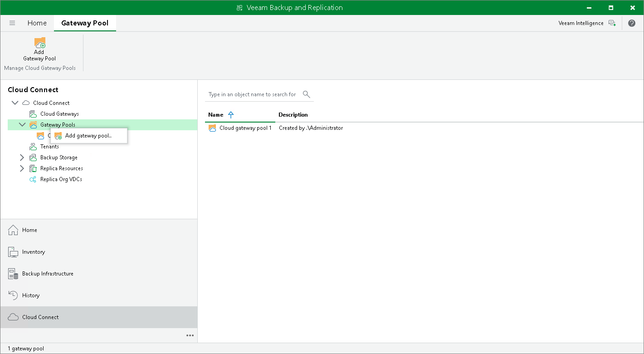Image resolution: width=644 pixels, height=354 pixels.
Task: Collapse the Gateway Pools tree node
Action: click(x=22, y=125)
